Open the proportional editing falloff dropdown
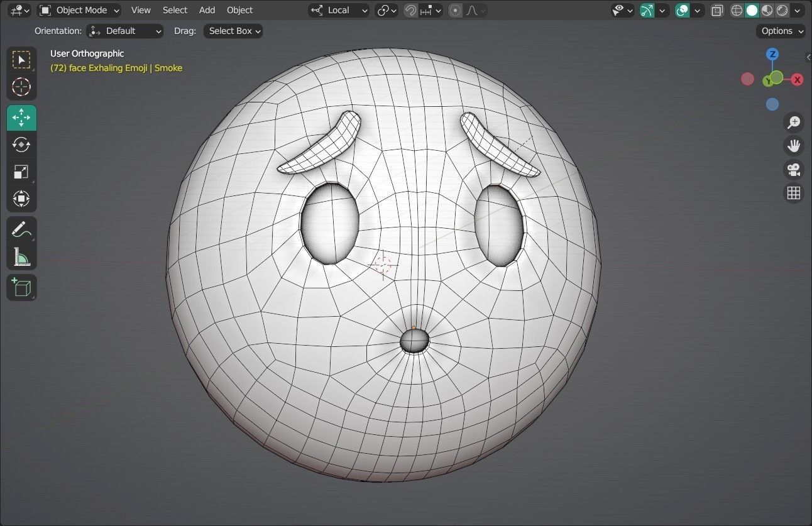 (476, 10)
